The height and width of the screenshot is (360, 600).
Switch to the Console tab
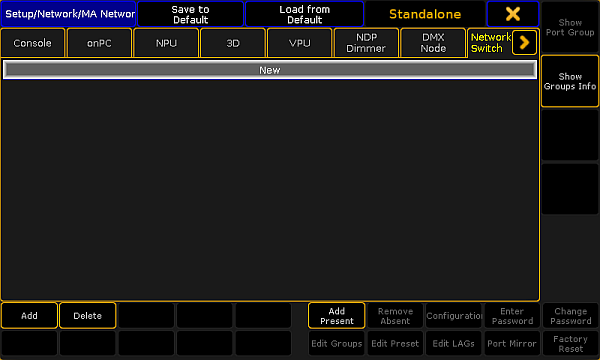(33, 43)
